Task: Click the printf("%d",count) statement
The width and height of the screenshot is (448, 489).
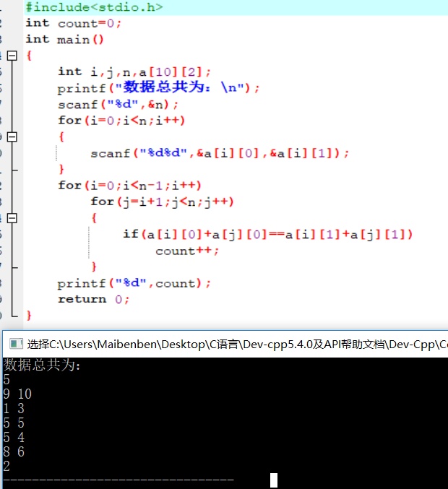Action: (x=134, y=283)
